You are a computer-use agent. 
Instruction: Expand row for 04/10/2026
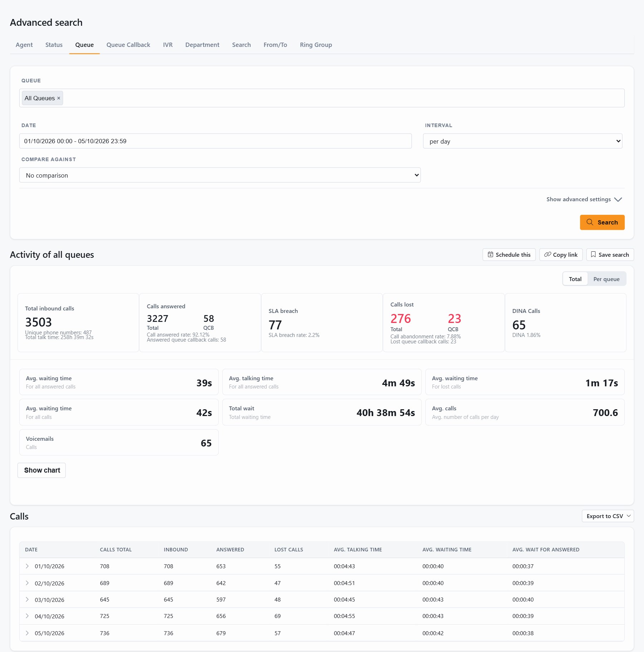[27, 616]
